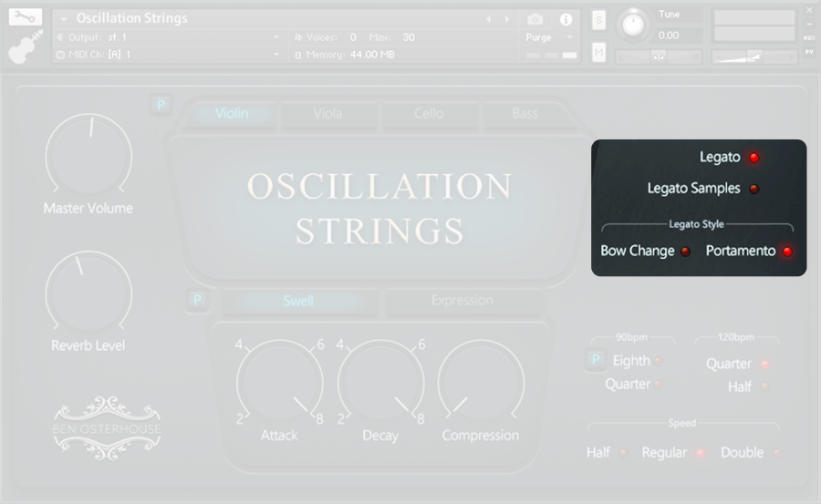Toggle the AUX button at top right
Viewport: 821px width, 504px height.
pyautogui.click(x=809, y=37)
